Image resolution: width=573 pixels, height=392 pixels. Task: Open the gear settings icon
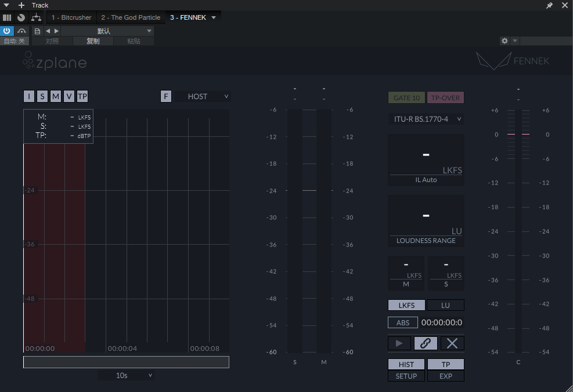504,41
